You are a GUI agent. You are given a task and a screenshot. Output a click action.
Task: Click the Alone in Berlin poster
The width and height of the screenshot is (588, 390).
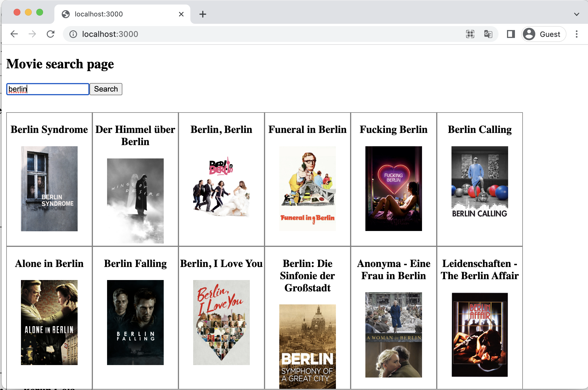(49, 323)
